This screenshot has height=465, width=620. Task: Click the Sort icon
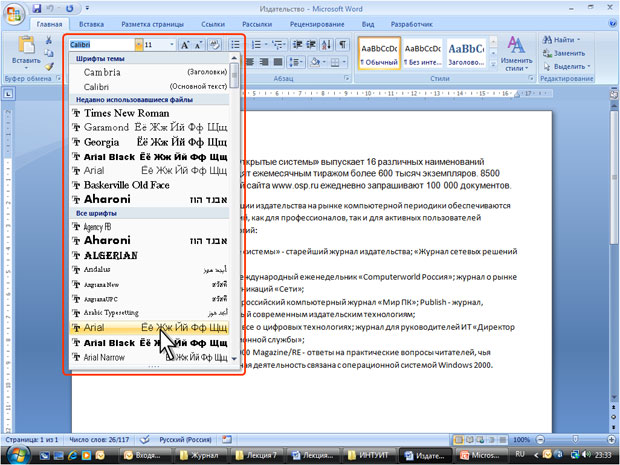click(x=326, y=45)
